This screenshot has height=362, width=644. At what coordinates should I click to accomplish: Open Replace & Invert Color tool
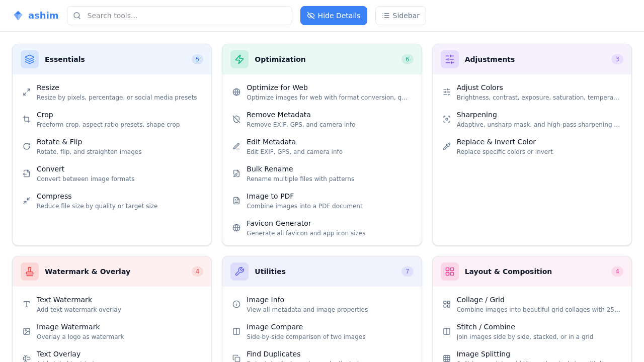(x=532, y=146)
